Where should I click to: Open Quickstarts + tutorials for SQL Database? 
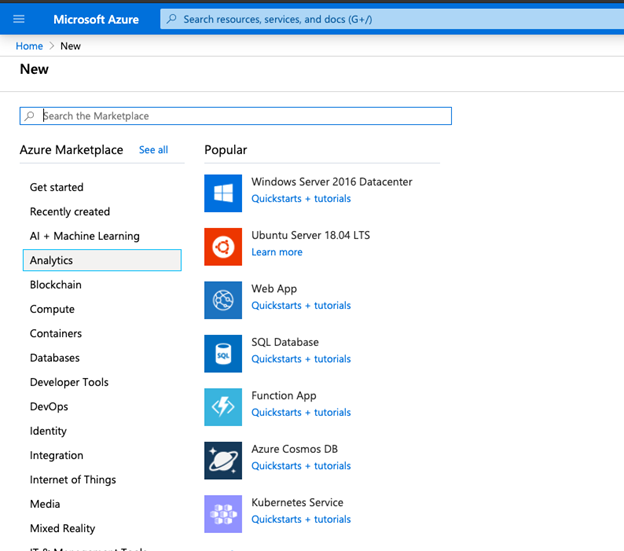point(301,359)
